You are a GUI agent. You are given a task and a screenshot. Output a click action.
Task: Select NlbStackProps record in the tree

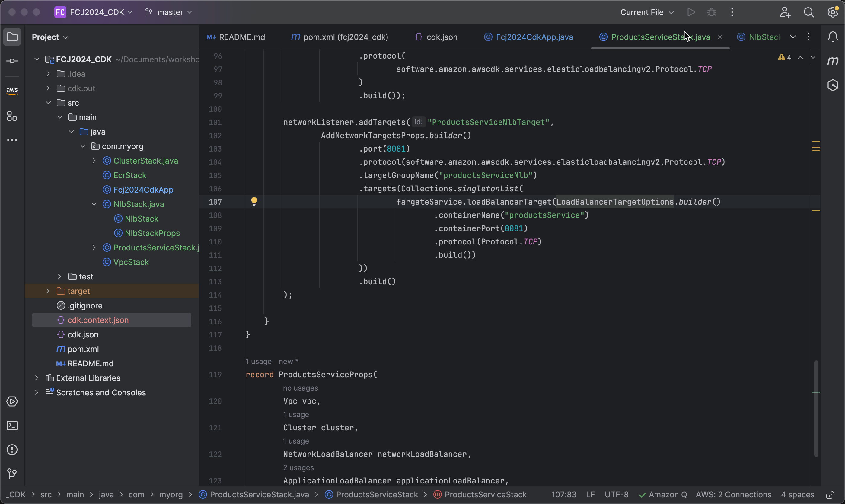pyautogui.click(x=152, y=233)
